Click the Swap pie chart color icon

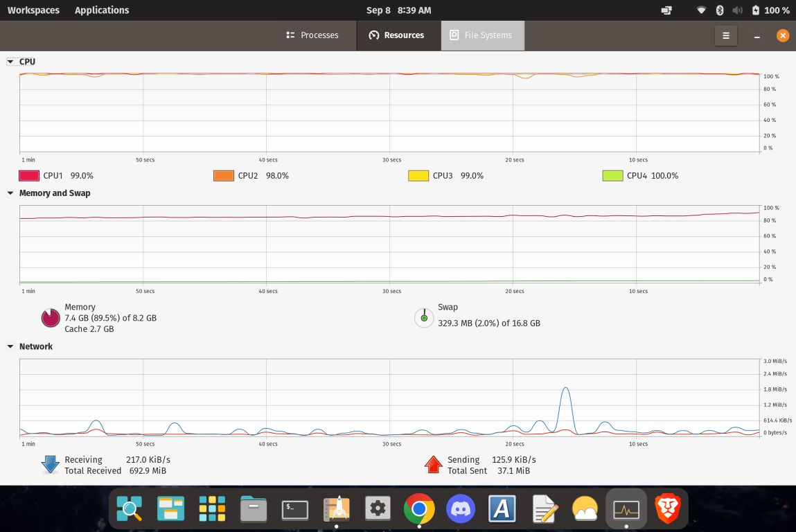[x=423, y=318]
